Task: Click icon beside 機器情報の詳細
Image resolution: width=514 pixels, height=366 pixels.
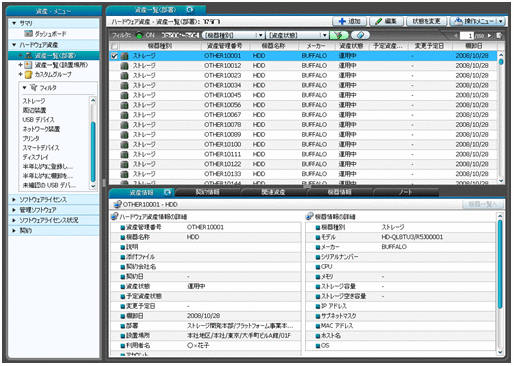Action: [x=309, y=217]
